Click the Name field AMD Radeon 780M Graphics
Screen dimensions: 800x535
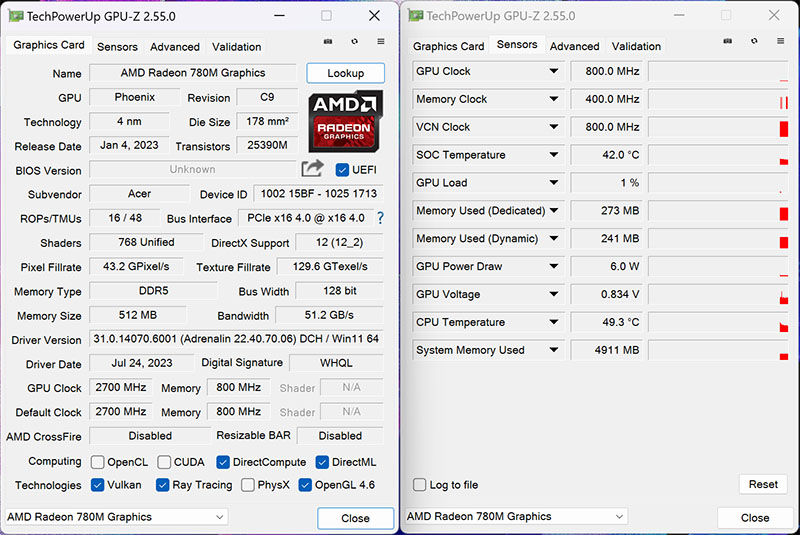click(x=193, y=73)
